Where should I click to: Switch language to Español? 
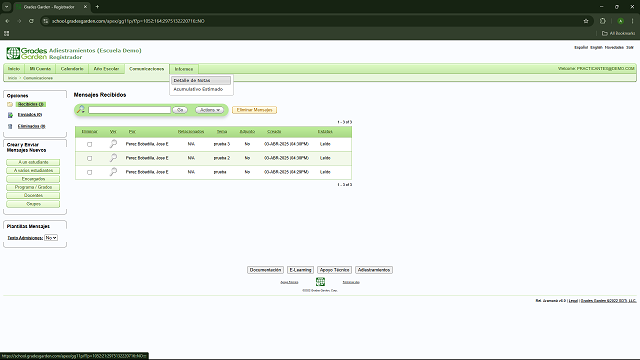coord(581,48)
